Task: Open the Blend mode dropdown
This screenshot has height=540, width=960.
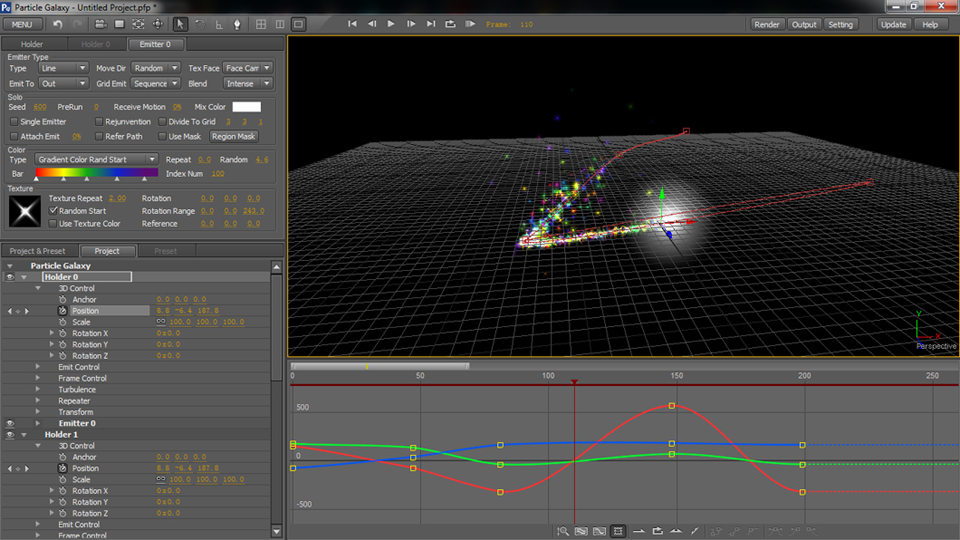Action: pos(247,83)
